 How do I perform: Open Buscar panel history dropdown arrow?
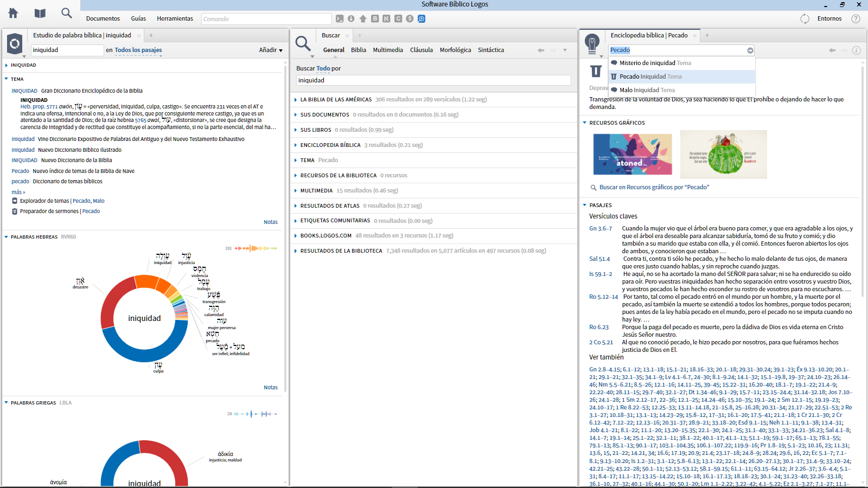565,50
